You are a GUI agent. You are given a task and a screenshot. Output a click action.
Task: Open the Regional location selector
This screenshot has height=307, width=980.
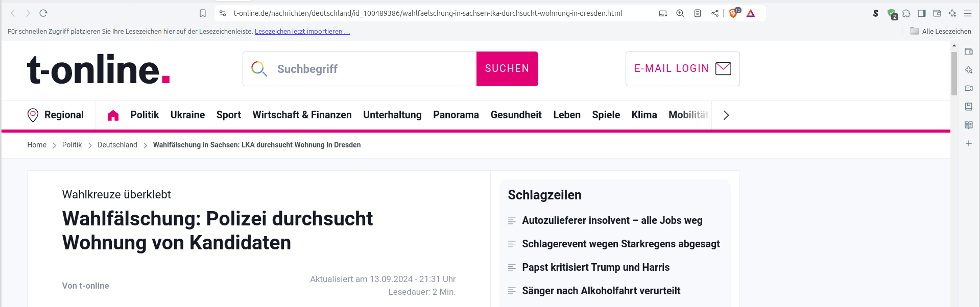[55, 115]
